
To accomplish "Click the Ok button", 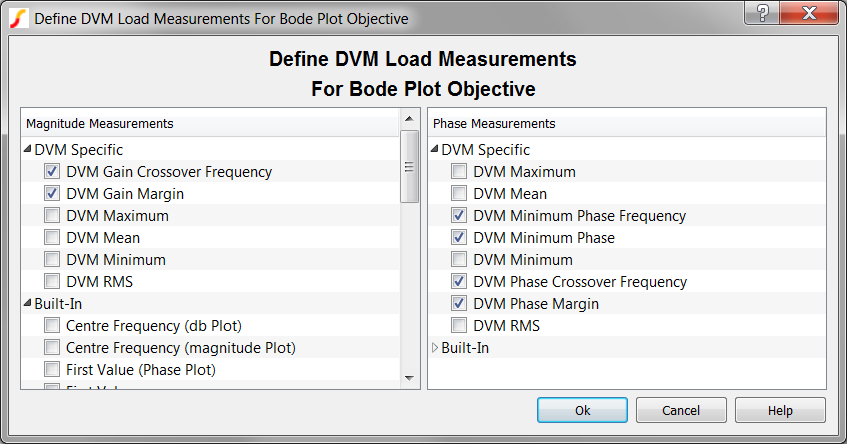I will 582,411.
